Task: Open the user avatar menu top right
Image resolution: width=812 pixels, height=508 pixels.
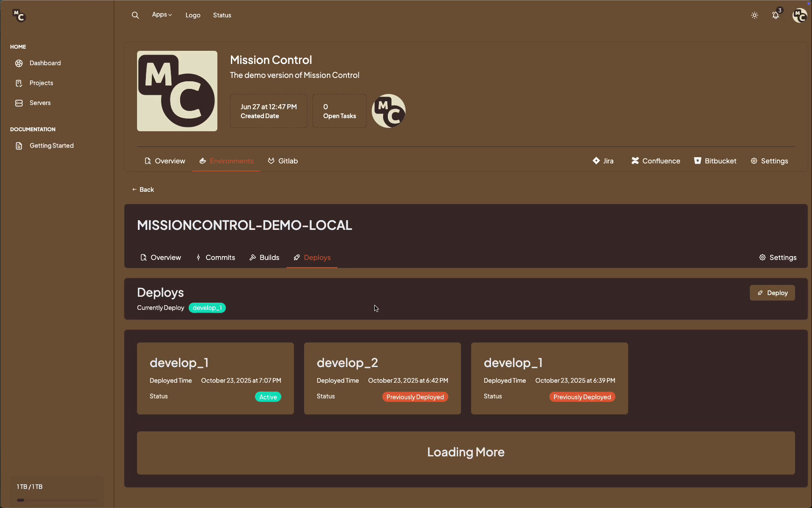Action: click(x=799, y=16)
